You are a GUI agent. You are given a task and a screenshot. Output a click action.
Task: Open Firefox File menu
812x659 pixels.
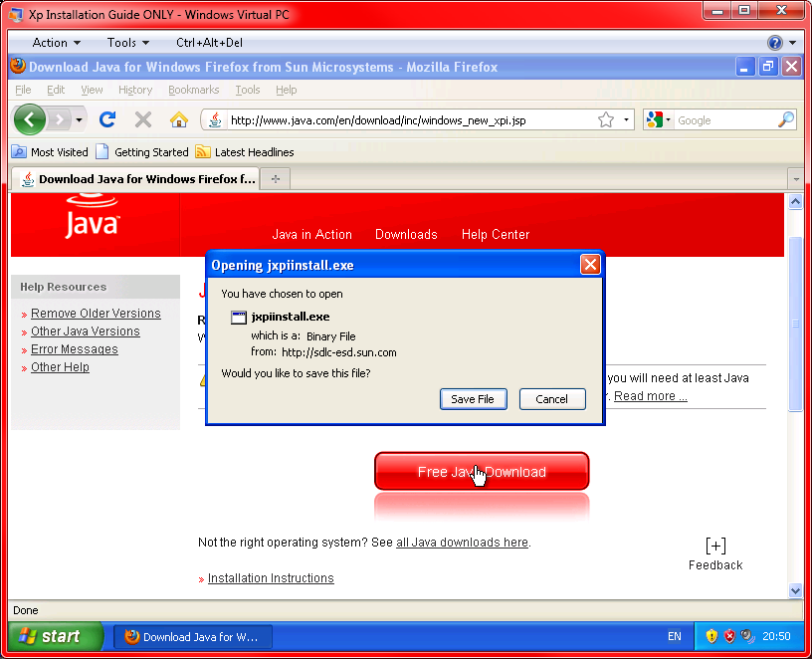23,91
